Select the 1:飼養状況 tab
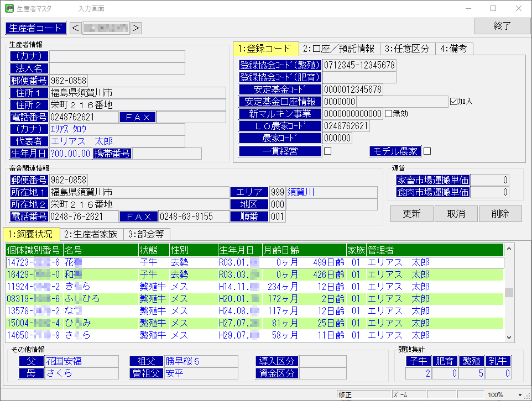 coord(31,234)
